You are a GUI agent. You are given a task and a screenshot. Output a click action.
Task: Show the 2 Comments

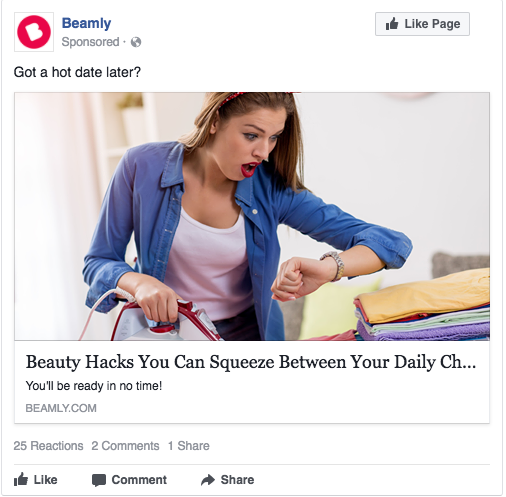(125, 446)
